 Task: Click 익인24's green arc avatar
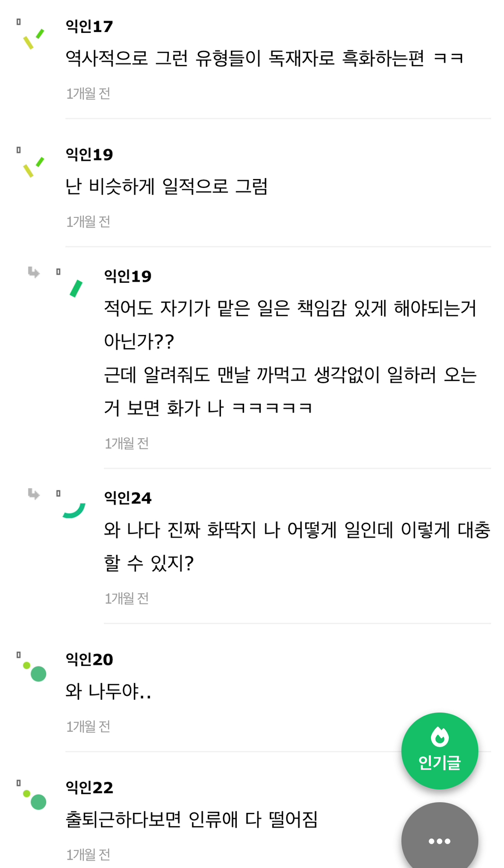click(74, 509)
